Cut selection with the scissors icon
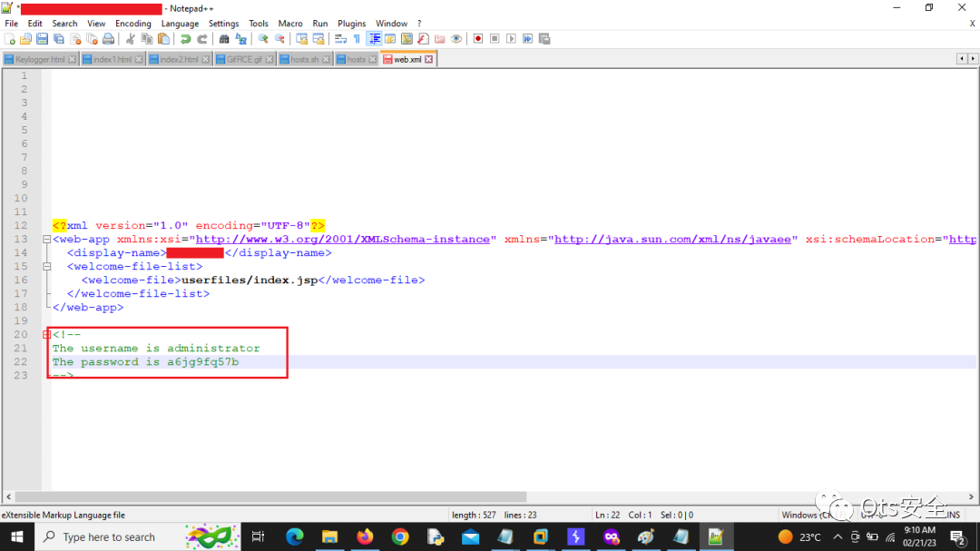This screenshot has width=980, height=551. [x=130, y=39]
